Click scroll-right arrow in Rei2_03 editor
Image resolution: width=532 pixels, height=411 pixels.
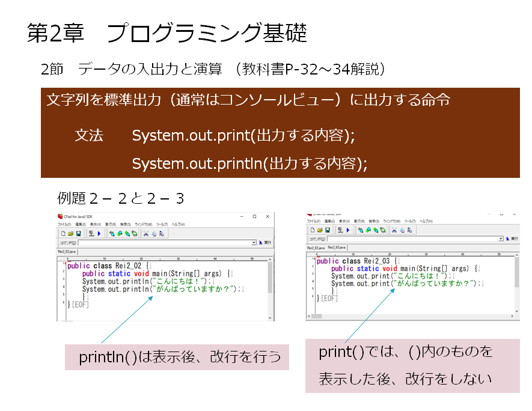512,316
